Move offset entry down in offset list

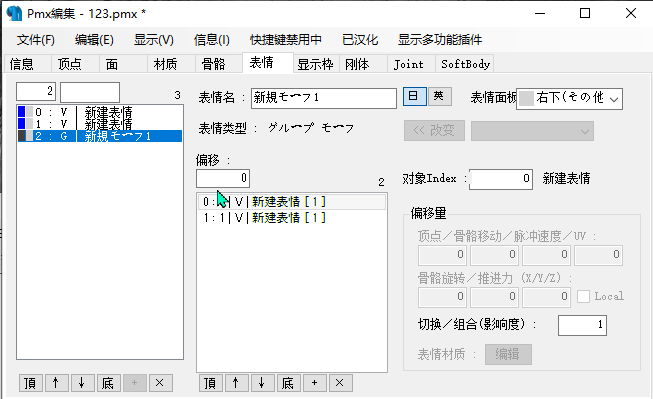(x=262, y=383)
